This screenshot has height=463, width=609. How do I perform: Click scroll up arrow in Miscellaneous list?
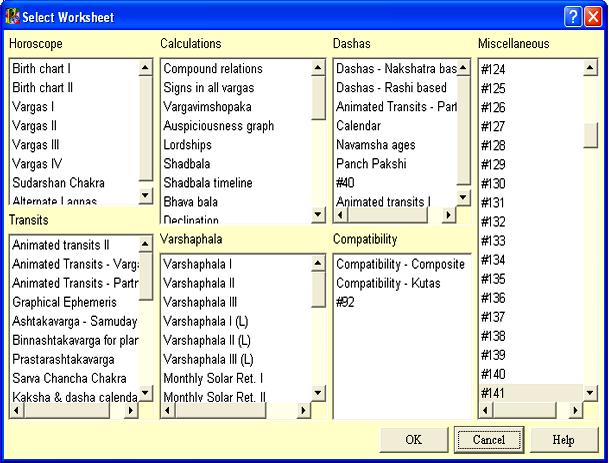591,68
